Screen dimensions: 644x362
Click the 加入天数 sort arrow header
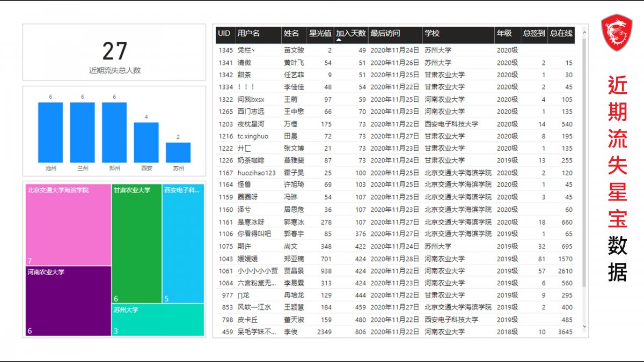click(x=351, y=35)
